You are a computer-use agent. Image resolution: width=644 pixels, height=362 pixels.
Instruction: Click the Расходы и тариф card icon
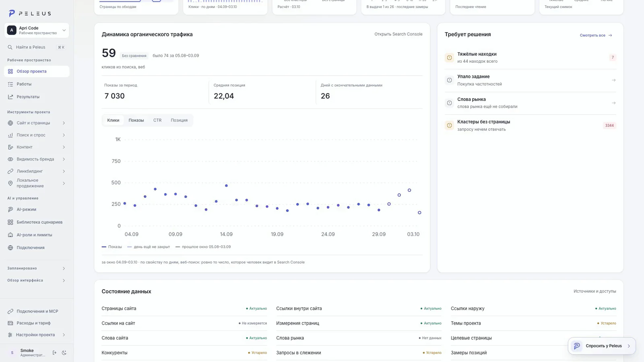[x=10, y=323]
